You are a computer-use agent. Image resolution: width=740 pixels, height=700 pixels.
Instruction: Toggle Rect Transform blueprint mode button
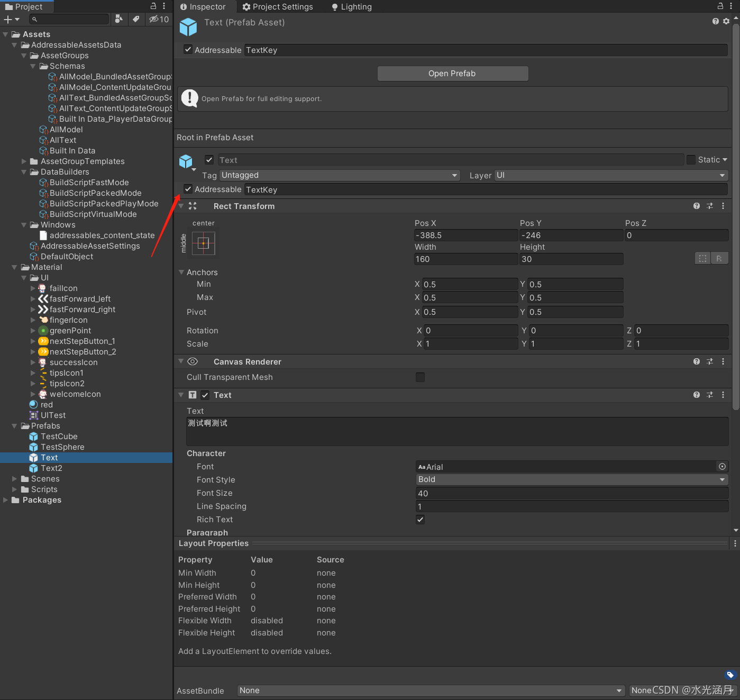703,258
